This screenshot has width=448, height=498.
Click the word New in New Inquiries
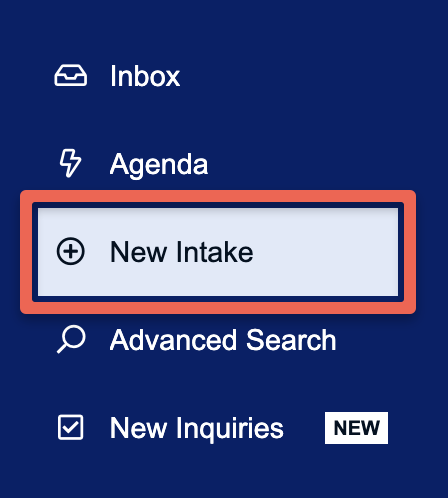pos(138,428)
